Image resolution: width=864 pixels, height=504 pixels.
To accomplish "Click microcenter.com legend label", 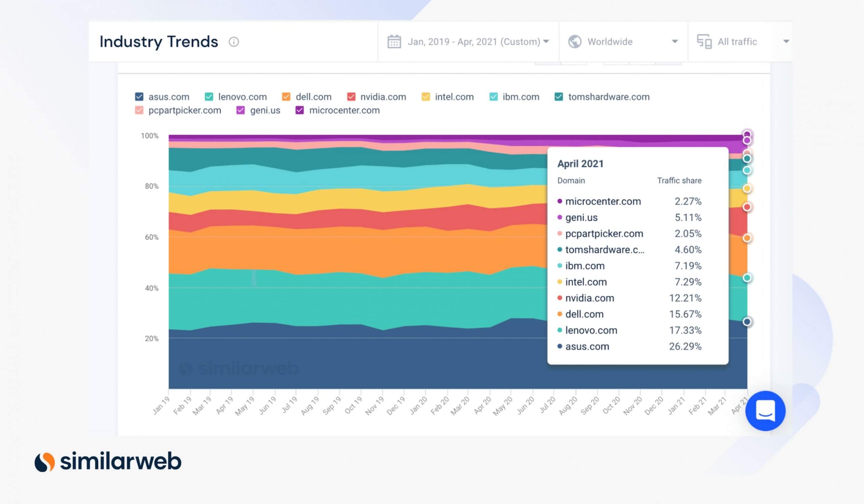I will 344,110.
